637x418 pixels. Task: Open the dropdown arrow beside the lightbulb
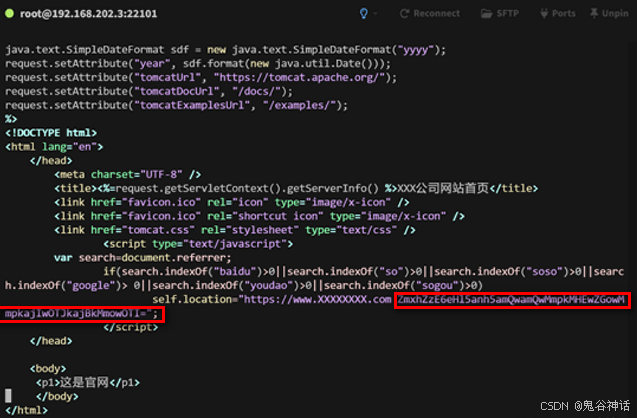[375, 14]
